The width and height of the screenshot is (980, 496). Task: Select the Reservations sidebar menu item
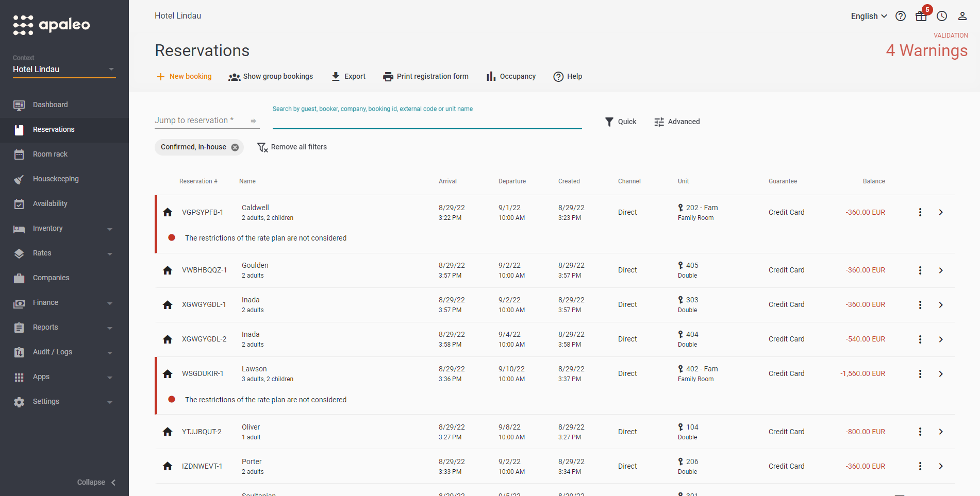53,129
